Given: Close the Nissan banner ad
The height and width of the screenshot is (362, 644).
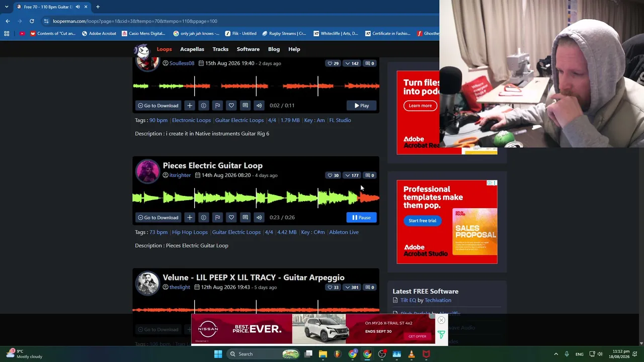Looking at the screenshot, I should (441, 320).
